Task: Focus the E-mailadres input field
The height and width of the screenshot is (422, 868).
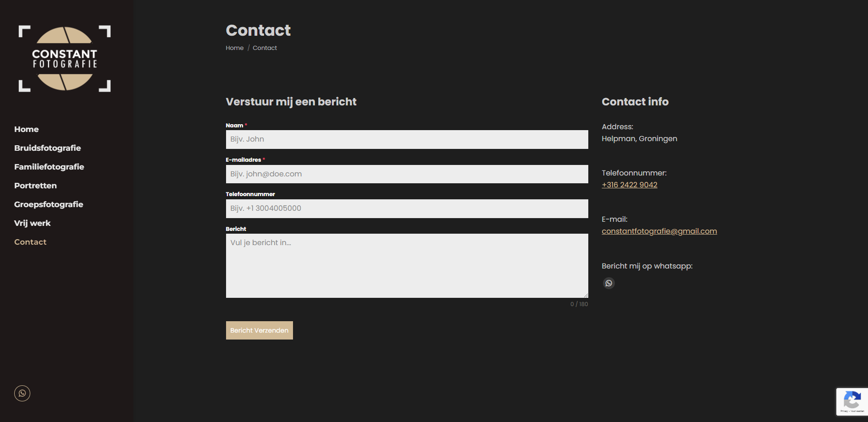Action: pyautogui.click(x=407, y=174)
